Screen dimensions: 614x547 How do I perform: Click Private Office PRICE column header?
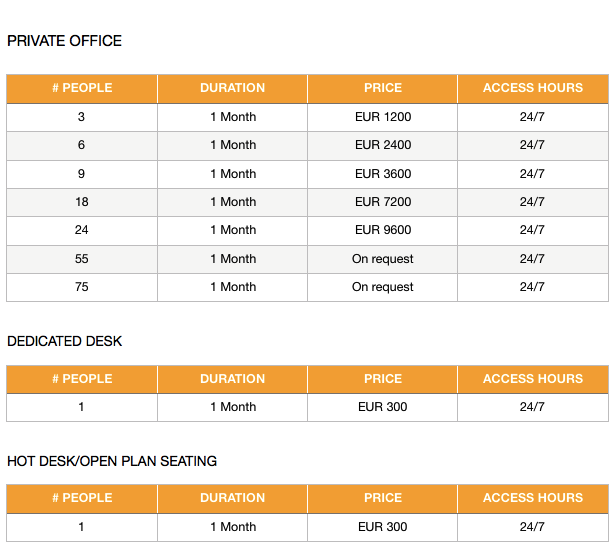(383, 88)
